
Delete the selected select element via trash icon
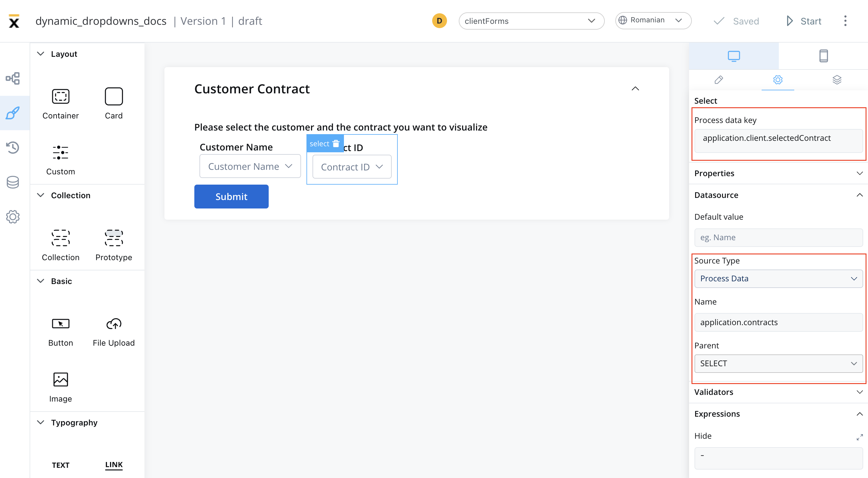pyautogui.click(x=336, y=144)
